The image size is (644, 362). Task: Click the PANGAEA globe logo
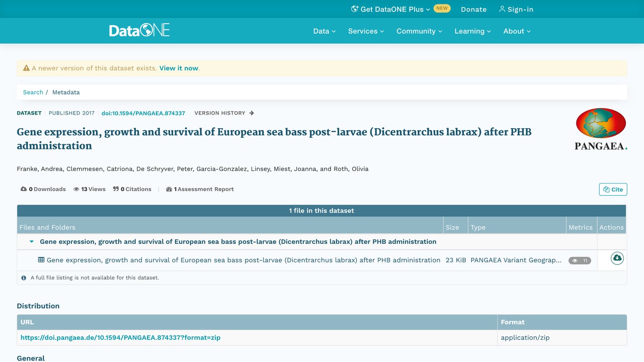pyautogui.click(x=601, y=130)
